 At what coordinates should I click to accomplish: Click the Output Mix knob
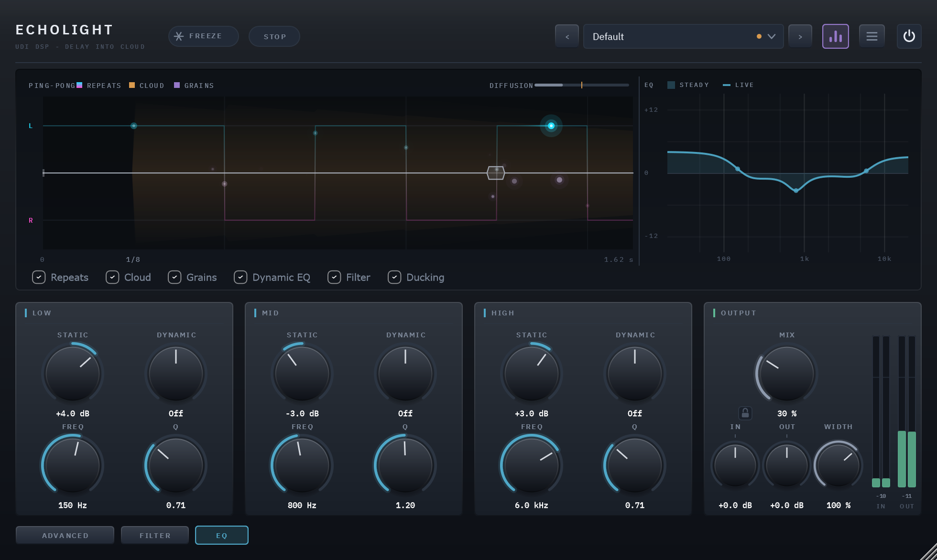click(787, 373)
